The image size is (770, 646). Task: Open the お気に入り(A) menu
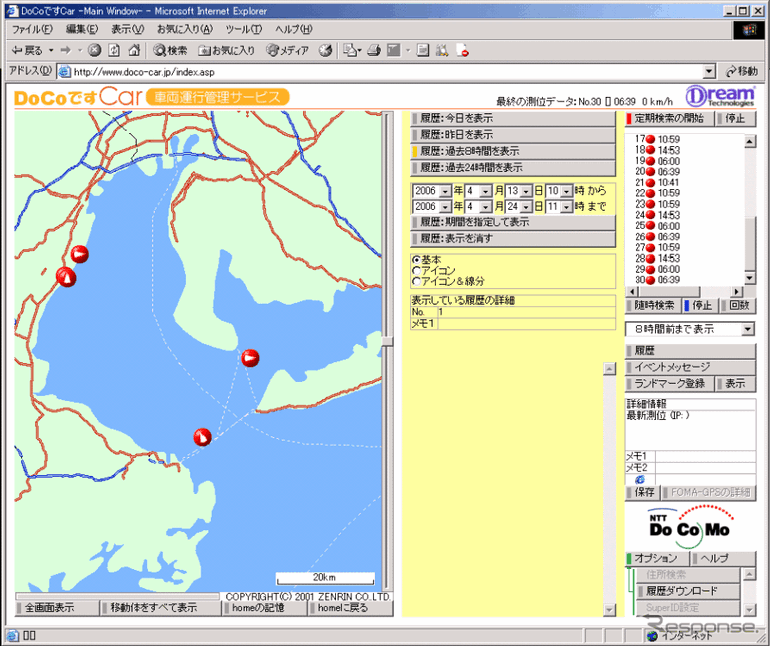[185, 29]
